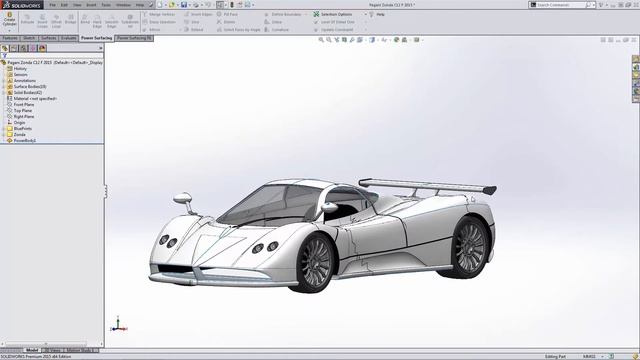Switch to the Power Surfacing RE tab
Viewport: 640px width, 360px height.
134,38
